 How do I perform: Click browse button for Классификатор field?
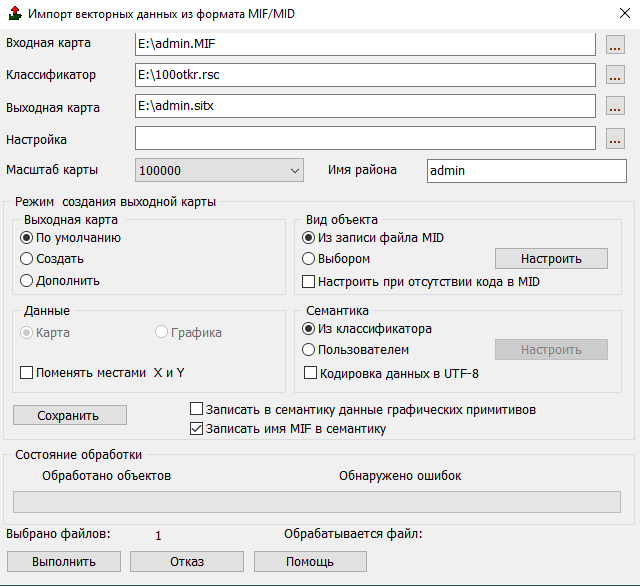click(615, 75)
